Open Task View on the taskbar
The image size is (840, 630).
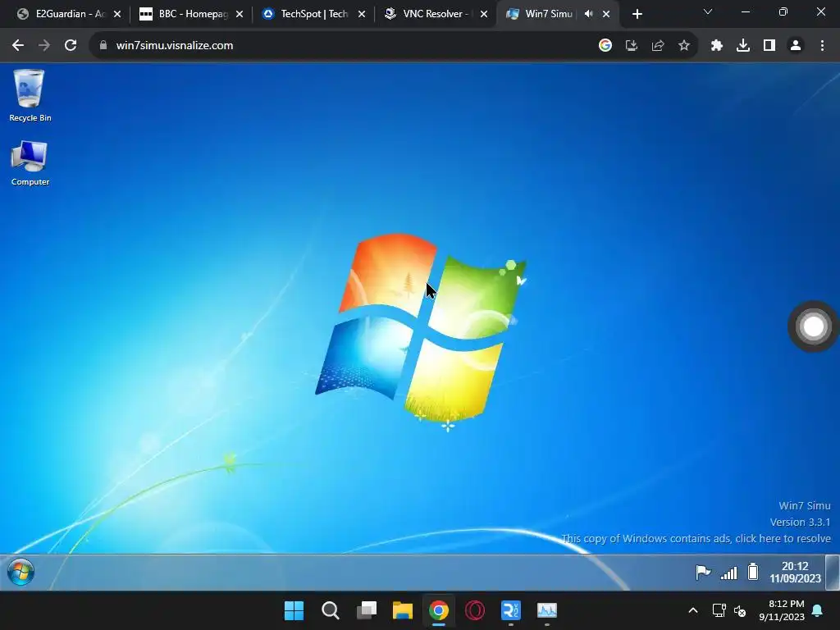tap(367, 610)
